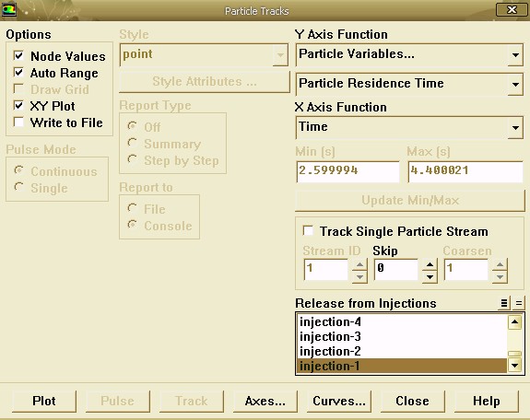
Task: Click the Update Min/Max button
Action: point(410,201)
